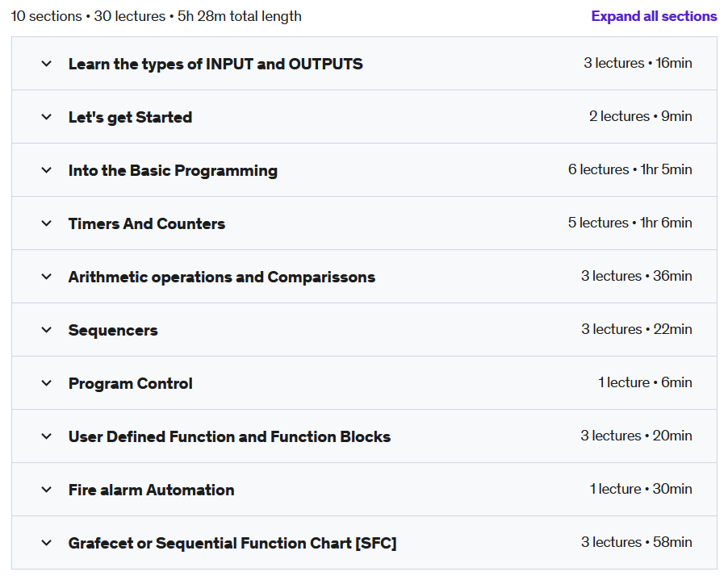Open chevron for User Defined Function section

(47, 436)
